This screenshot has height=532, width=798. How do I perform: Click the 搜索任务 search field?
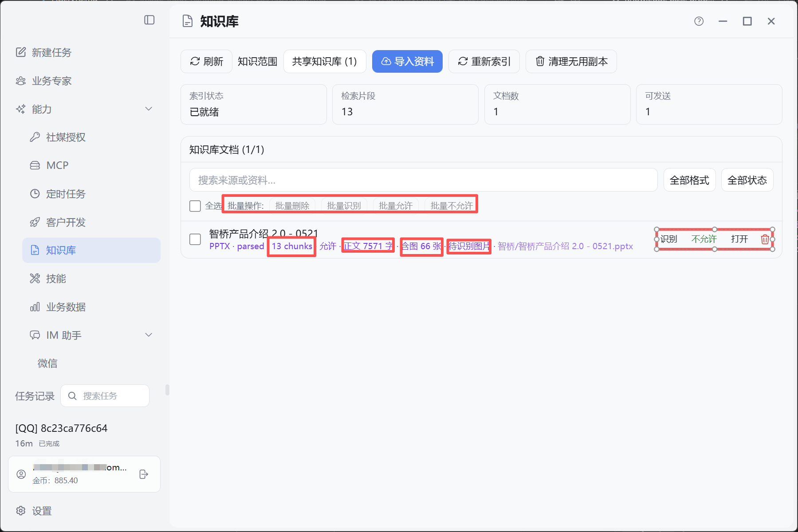105,395
